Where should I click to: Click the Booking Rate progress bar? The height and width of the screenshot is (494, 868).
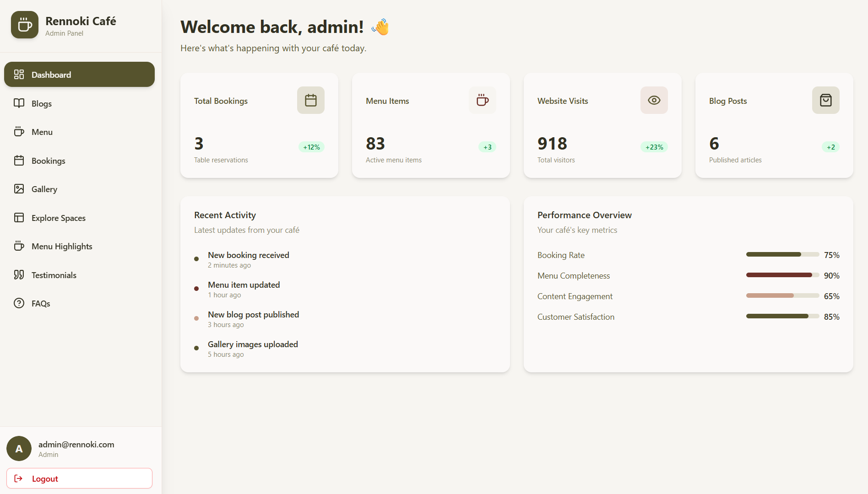point(783,254)
